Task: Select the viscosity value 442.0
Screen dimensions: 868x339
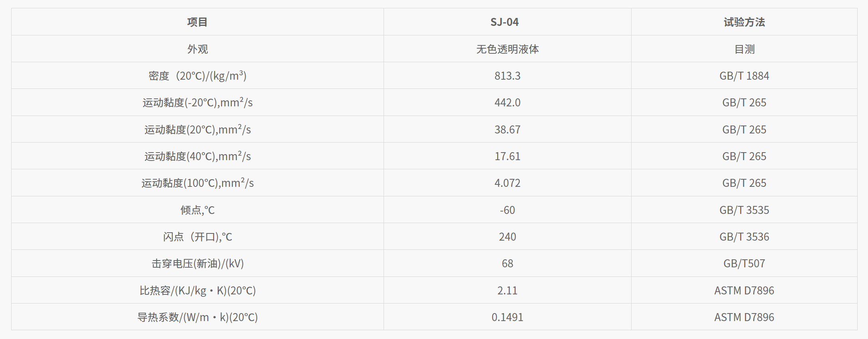Action: [x=507, y=102]
